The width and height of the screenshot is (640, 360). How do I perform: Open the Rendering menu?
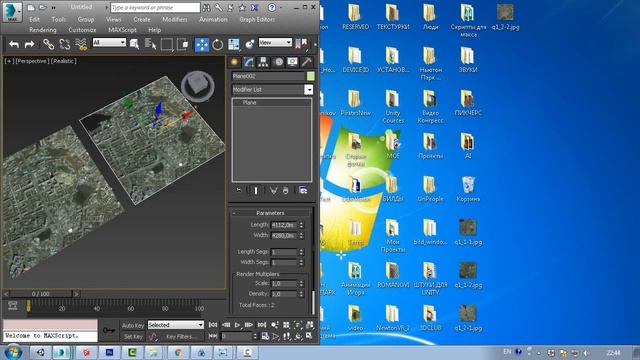pos(43,30)
